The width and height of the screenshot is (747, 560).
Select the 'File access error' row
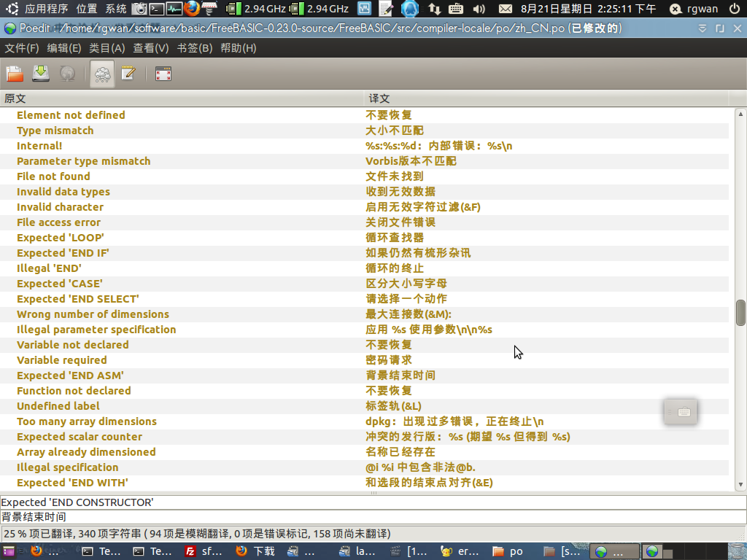coord(364,222)
